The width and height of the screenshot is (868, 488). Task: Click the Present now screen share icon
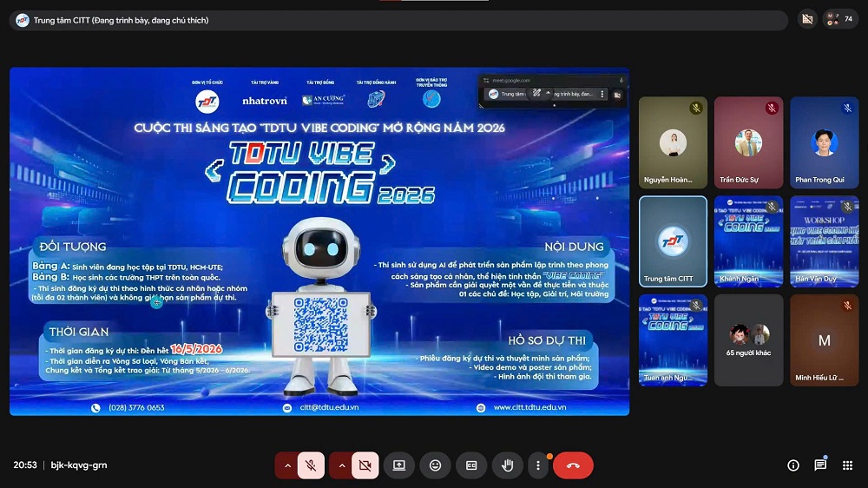point(399,465)
